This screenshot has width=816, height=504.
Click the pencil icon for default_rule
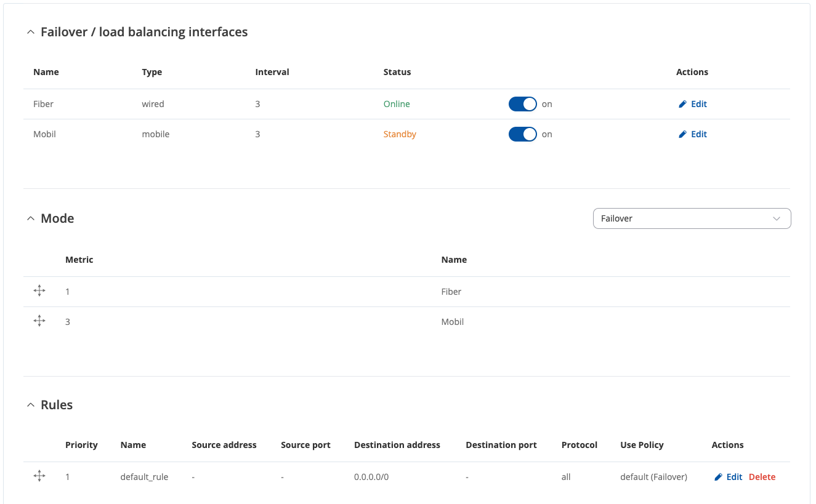pos(718,477)
